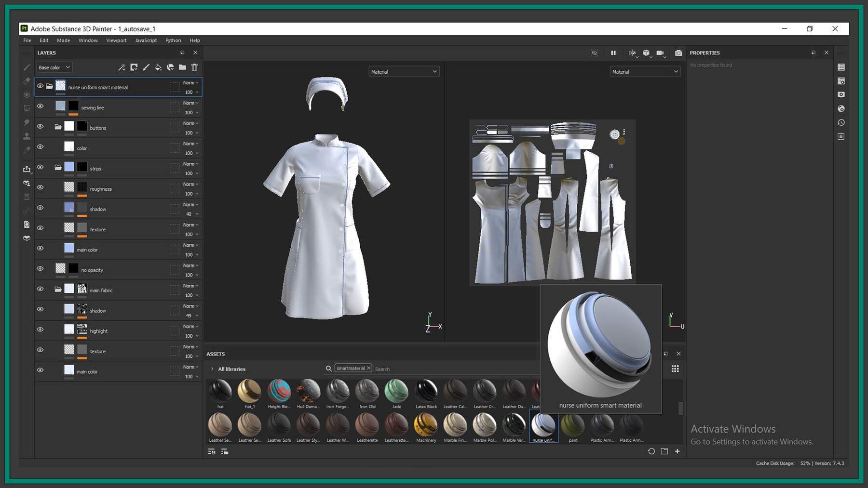Select the paint brush tool in left toolbar
The width and height of the screenshot is (868, 488).
pos(27,67)
